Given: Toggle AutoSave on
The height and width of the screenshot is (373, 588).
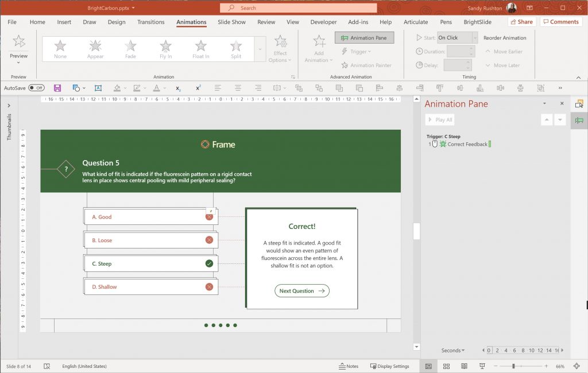Looking at the screenshot, I should (x=37, y=88).
